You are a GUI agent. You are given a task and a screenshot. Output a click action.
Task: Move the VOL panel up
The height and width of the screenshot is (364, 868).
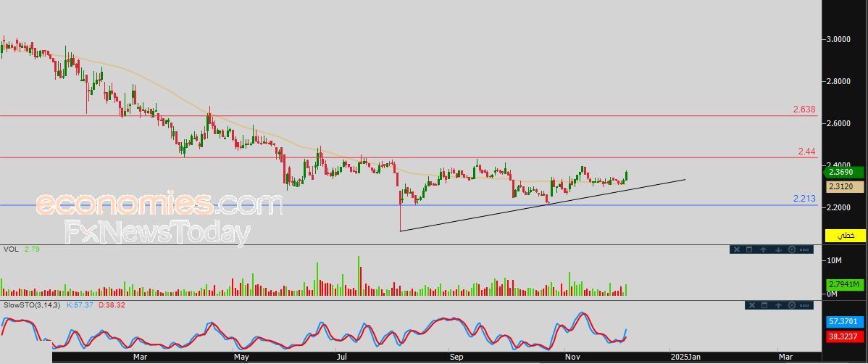764,250
